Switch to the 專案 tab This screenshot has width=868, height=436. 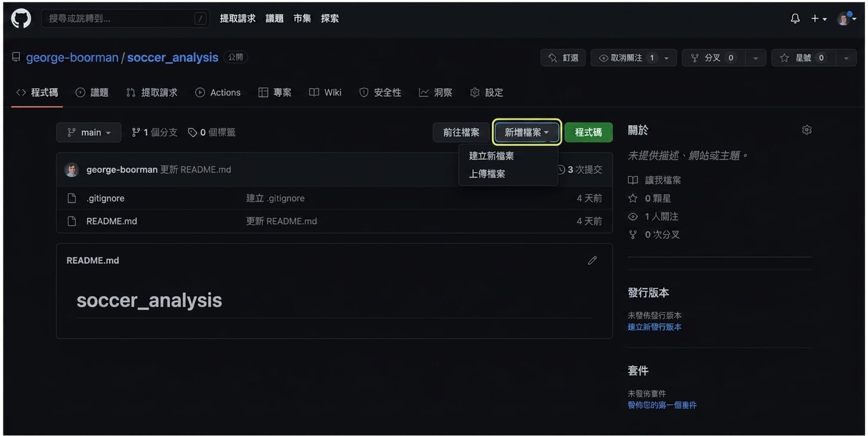[275, 92]
